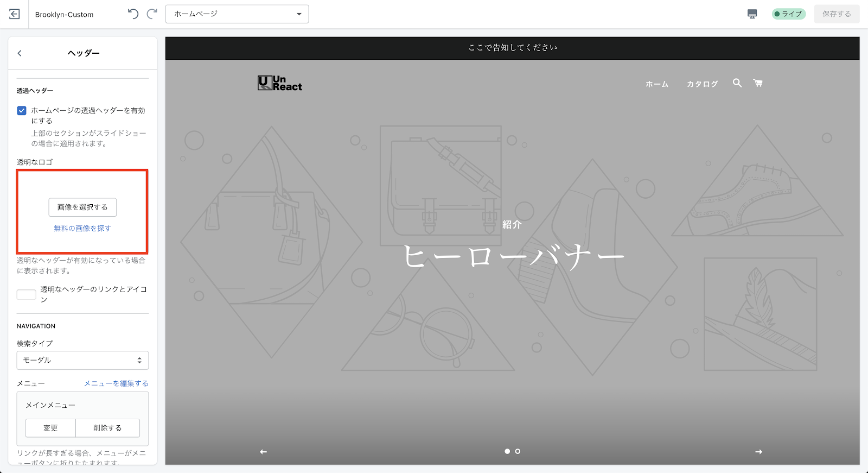Go back from the ヘッダー panel
The height and width of the screenshot is (473, 868).
20,53
